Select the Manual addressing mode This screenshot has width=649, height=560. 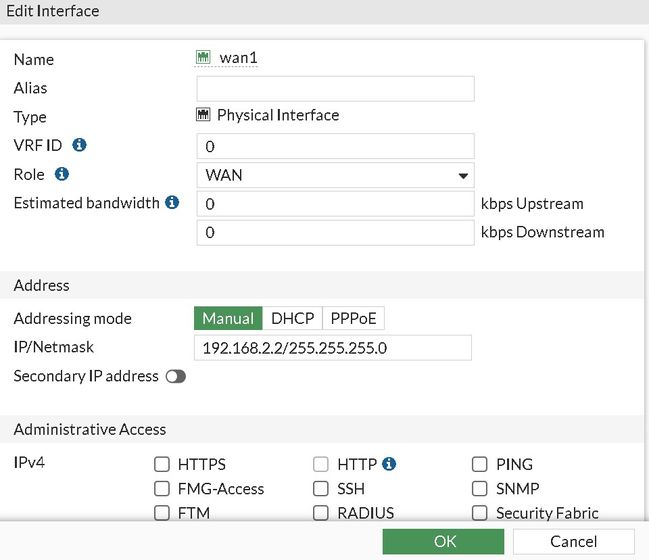(228, 319)
